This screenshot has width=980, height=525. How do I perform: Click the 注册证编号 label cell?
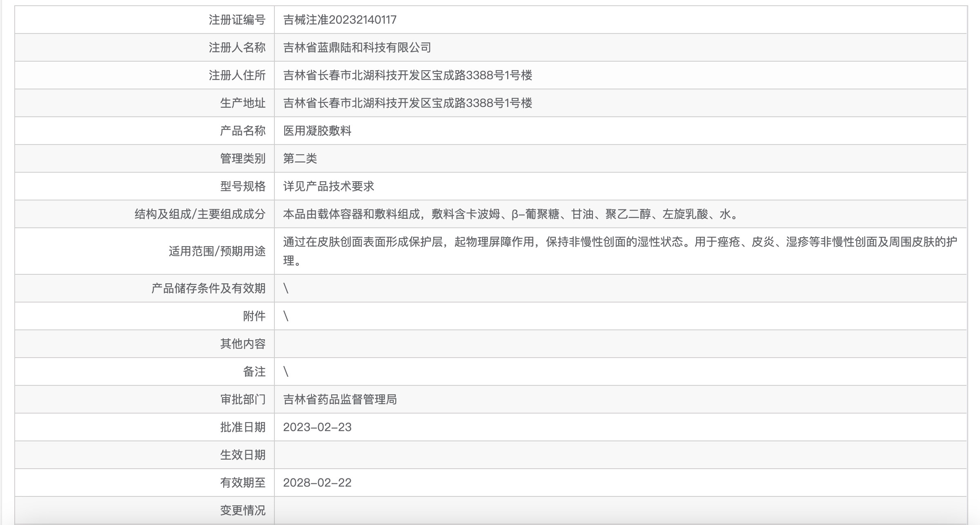(145, 20)
